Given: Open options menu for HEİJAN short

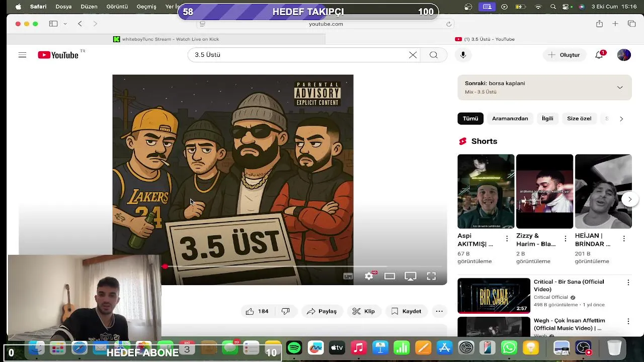Looking at the screenshot, I should 624,239.
